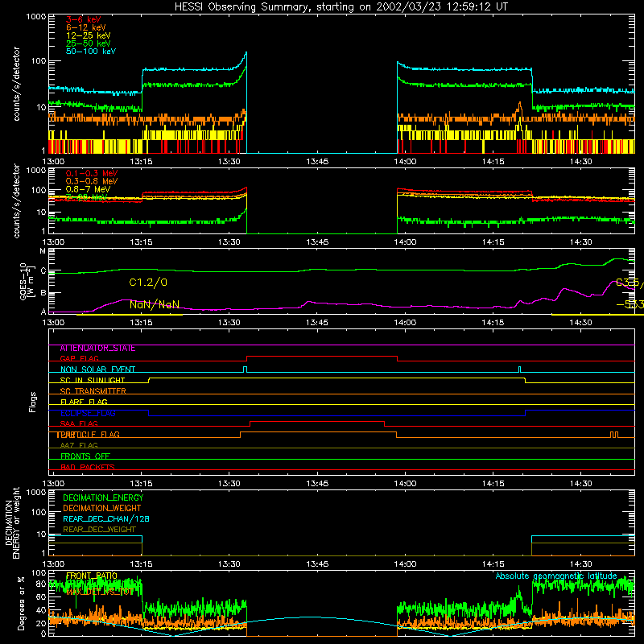Click the BAD_PACKETS flag label
The width and height of the screenshot is (644, 644).
coord(88,467)
